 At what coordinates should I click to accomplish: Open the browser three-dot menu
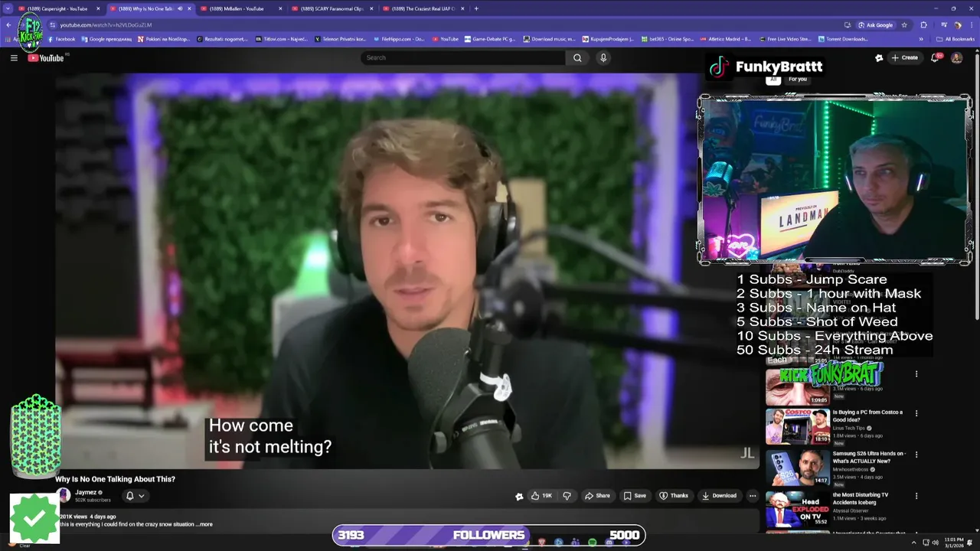tap(972, 24)
